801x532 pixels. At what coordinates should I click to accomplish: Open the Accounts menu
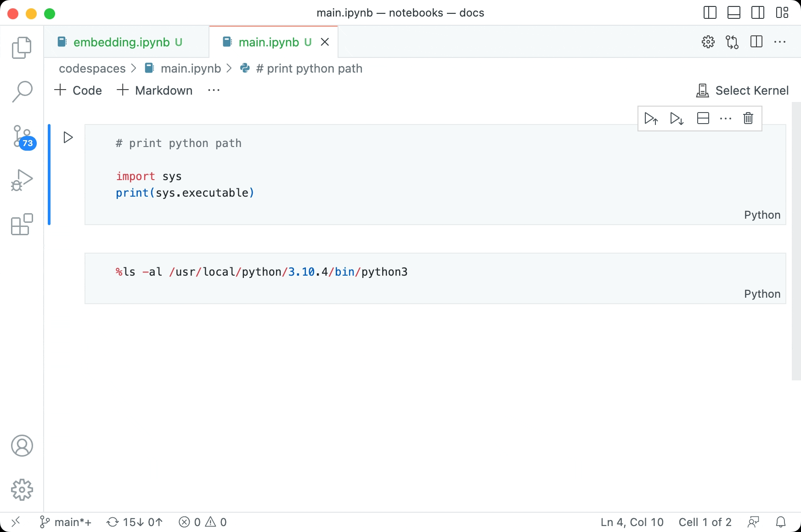coord(22,445)
